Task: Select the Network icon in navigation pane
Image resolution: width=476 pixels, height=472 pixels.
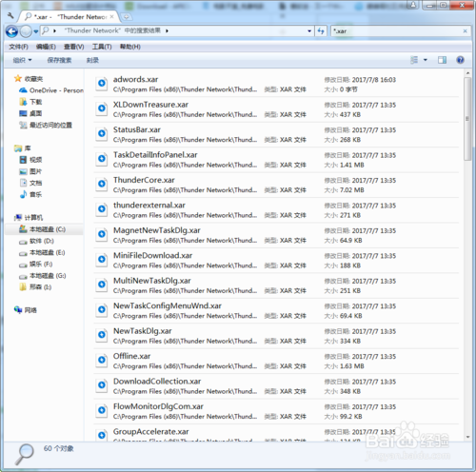Action: (18, 310)
